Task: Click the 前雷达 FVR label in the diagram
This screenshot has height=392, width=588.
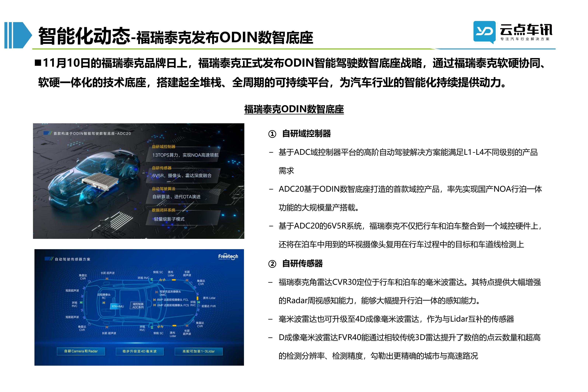Action: coord(208,306)
